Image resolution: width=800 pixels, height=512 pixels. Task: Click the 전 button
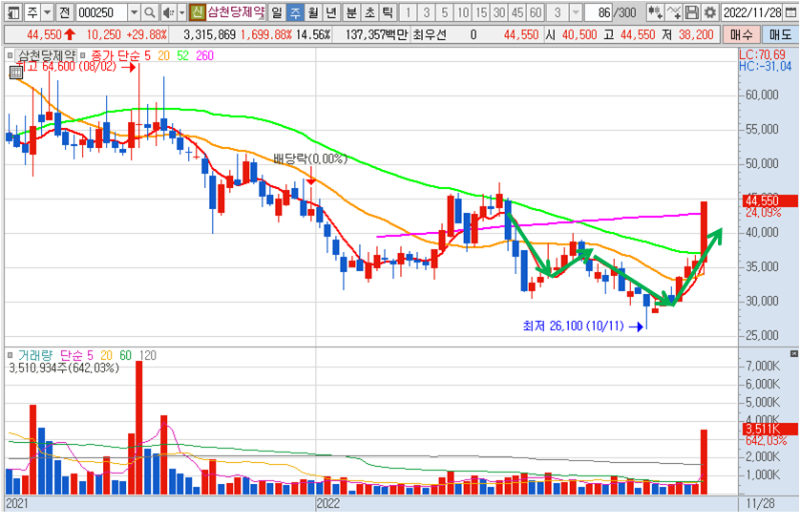(x=64, y=12)
